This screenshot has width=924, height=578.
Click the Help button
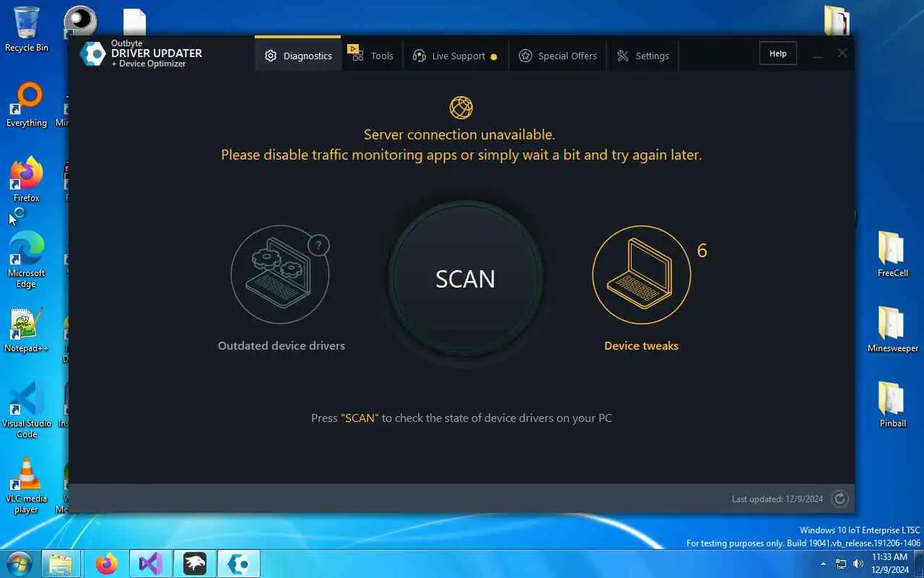tap(777, 53)
